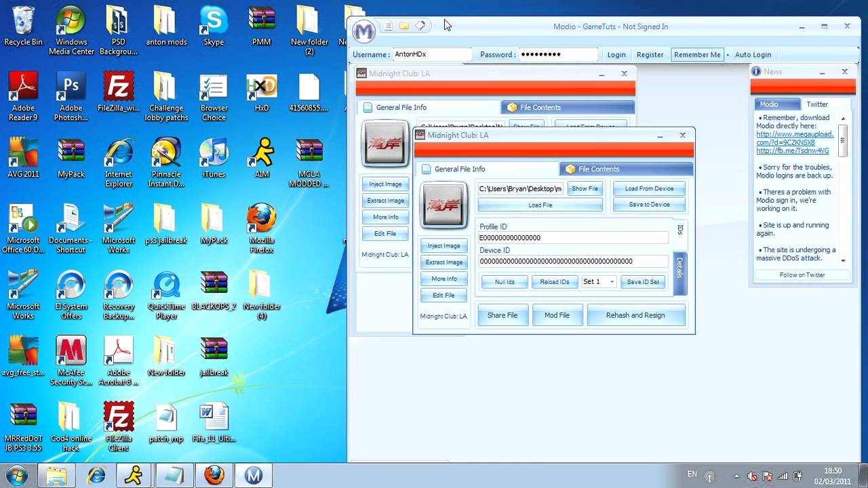Click Load From Device in the front window
The width and height of the screenshot is (868, 488).
click(649, 188)
